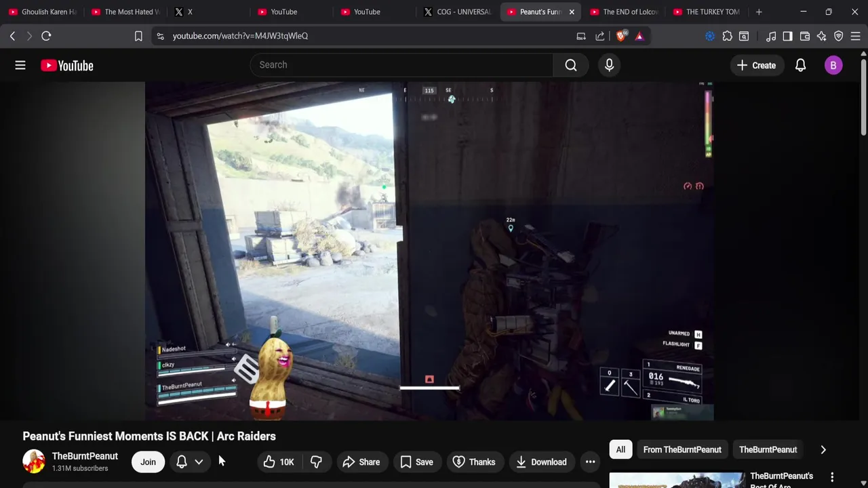The image size is (868, 488).
Task: Bookmark this page
Action: point(138,36)
